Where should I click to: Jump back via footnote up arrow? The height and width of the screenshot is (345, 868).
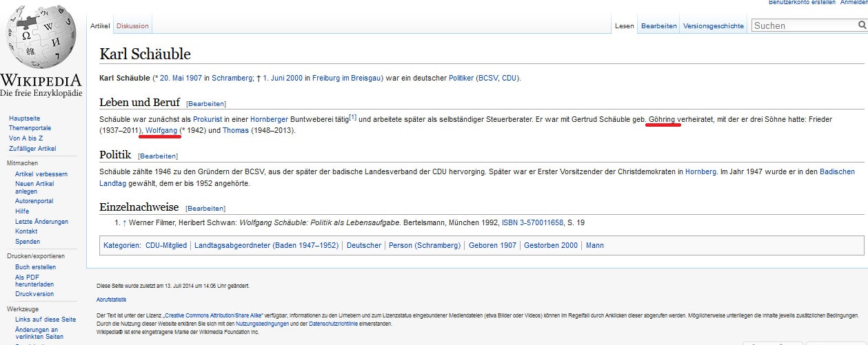point(125,223)
